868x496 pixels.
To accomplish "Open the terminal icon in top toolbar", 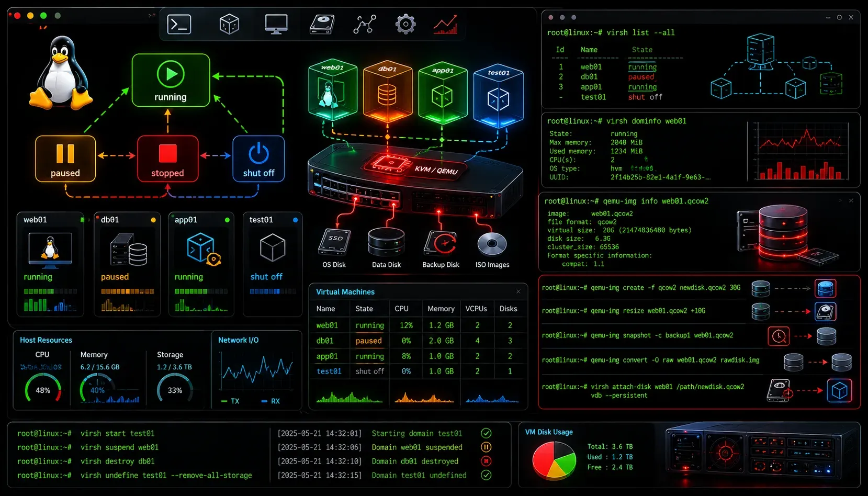I will (x=179, y=25).
